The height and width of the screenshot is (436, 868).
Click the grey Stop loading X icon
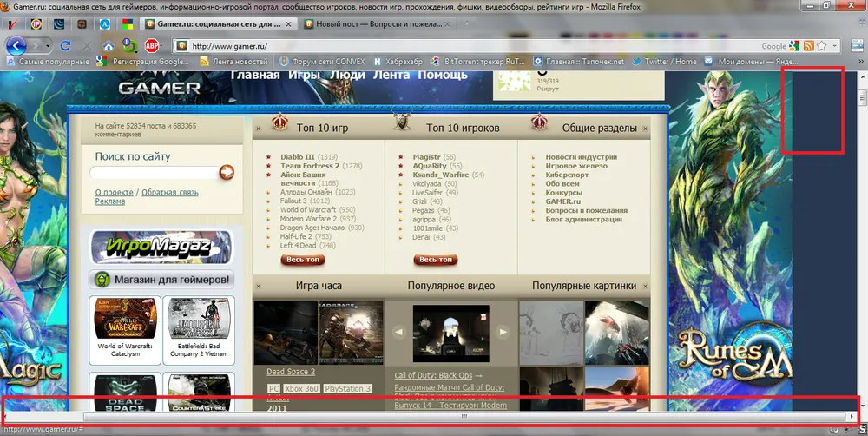87,46
